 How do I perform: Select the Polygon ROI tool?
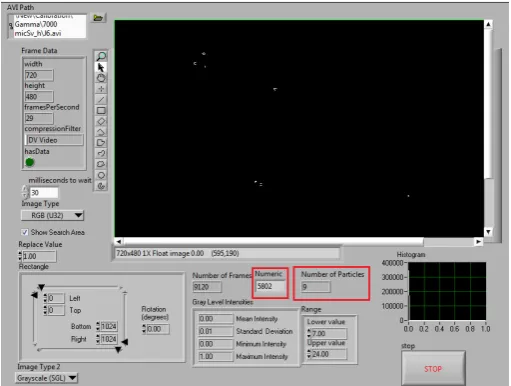101,143
